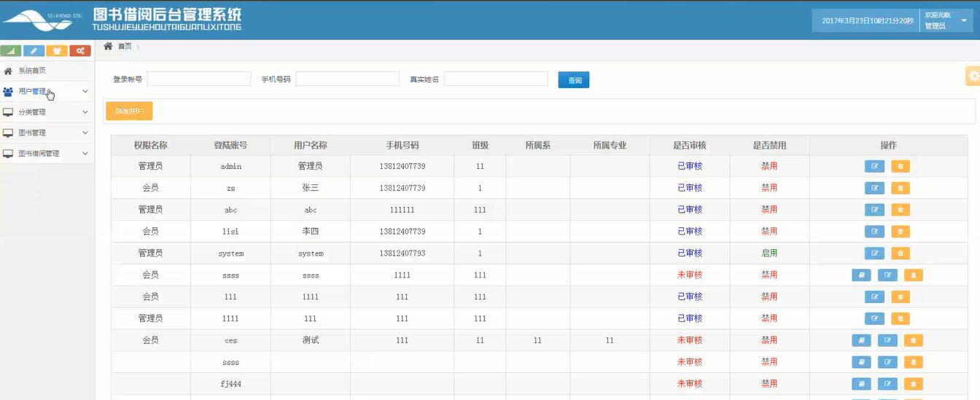This screenshot has height=400, width=980.
Task: Click phone number 13812407793 cell
Action: (x=402, y=254)
